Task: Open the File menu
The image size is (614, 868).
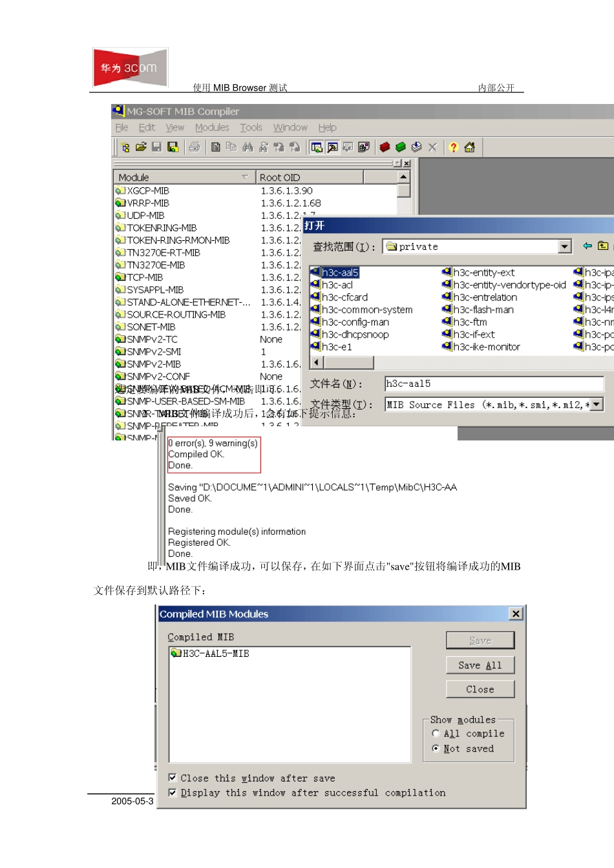Action: click(122, 128)
